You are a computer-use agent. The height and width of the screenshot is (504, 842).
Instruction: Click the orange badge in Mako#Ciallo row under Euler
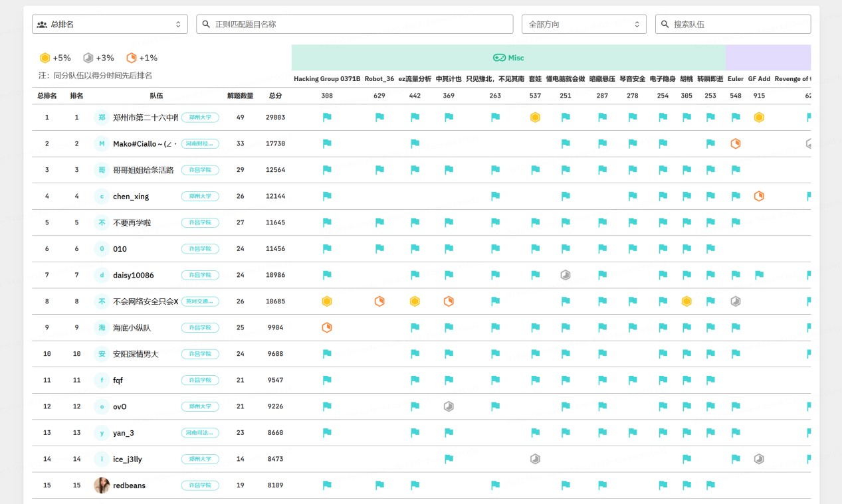point(736,143)
